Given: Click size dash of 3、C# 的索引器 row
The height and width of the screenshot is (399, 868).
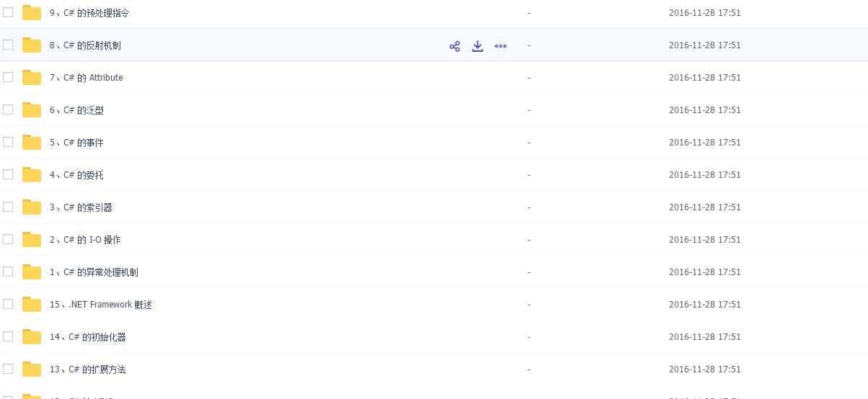Looking at the screenshot, I should 529,207.
